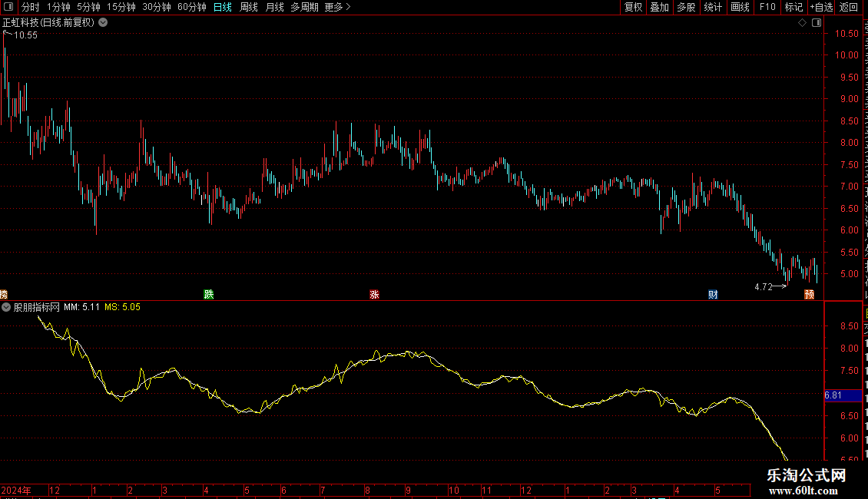
Task: Click the orange 预 event marker
Action: [810, 294]
